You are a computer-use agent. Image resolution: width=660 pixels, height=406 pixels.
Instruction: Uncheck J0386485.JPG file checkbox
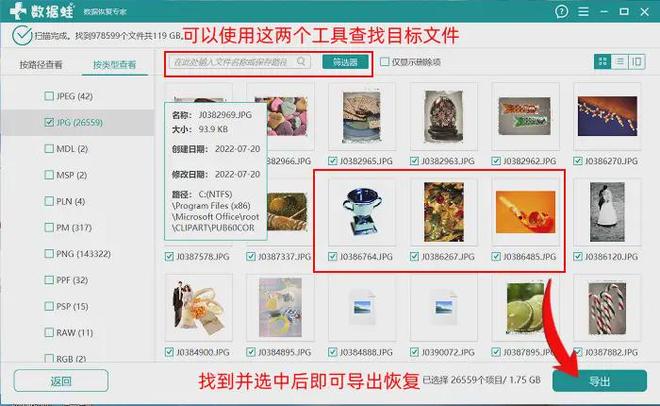coord(496,256)
